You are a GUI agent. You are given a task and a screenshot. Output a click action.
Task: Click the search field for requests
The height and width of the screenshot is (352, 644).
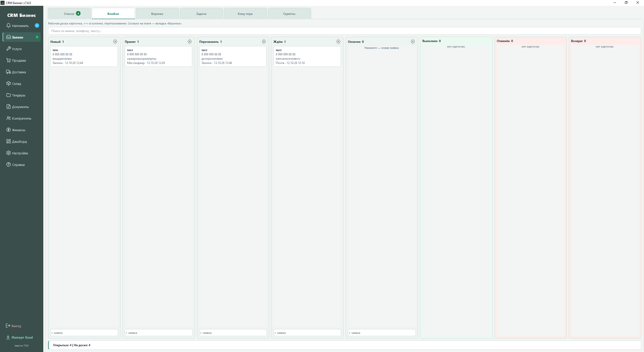coord(344,31)
